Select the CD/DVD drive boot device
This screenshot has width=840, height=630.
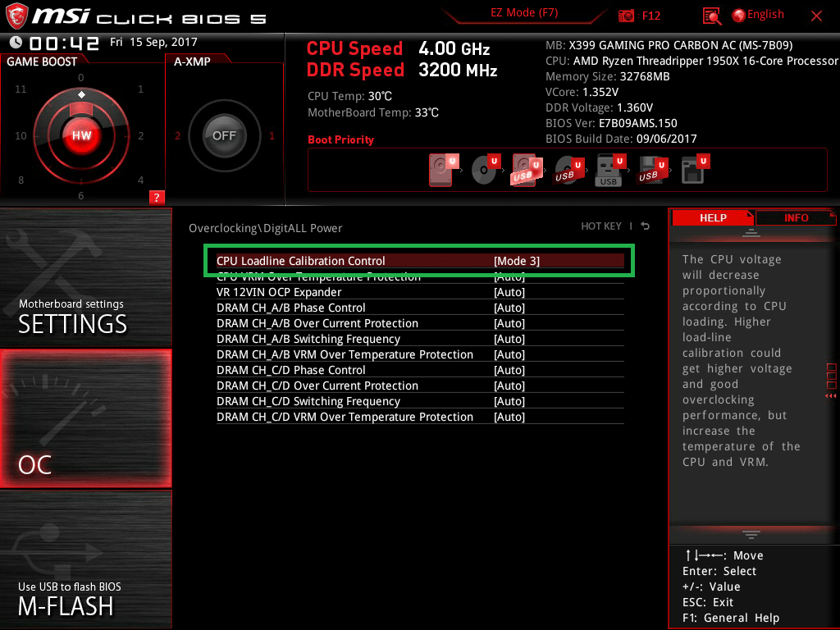click(x=485, y=170)
